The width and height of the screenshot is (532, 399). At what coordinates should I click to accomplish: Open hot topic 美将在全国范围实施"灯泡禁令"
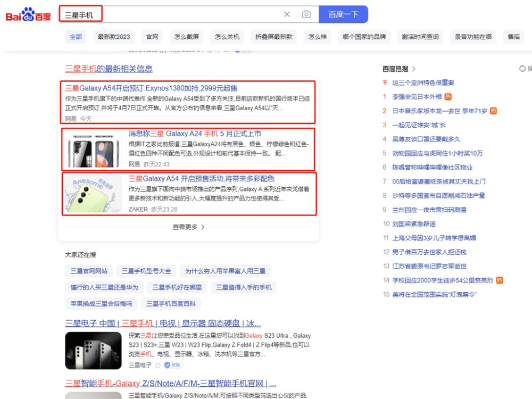[435, 295]
